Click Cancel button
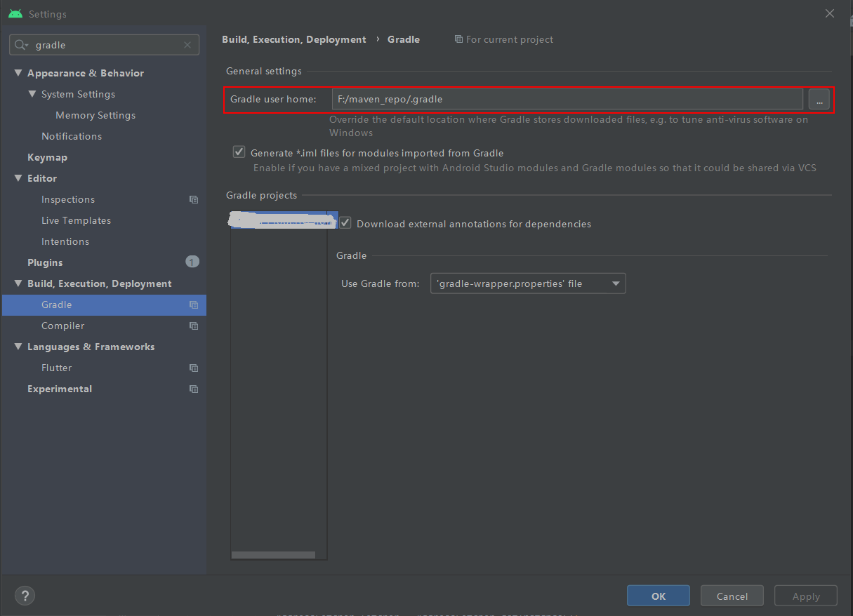Image resolution: width=853 pixels, height=616 pixels. [732, 596]
